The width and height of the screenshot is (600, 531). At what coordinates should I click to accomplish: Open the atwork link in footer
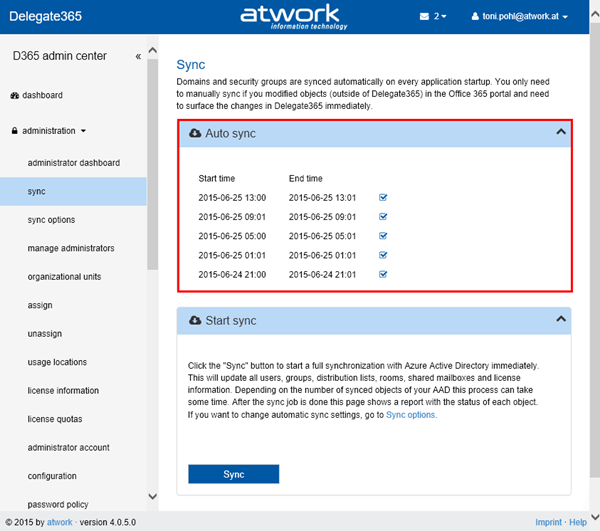click(59, 522)
